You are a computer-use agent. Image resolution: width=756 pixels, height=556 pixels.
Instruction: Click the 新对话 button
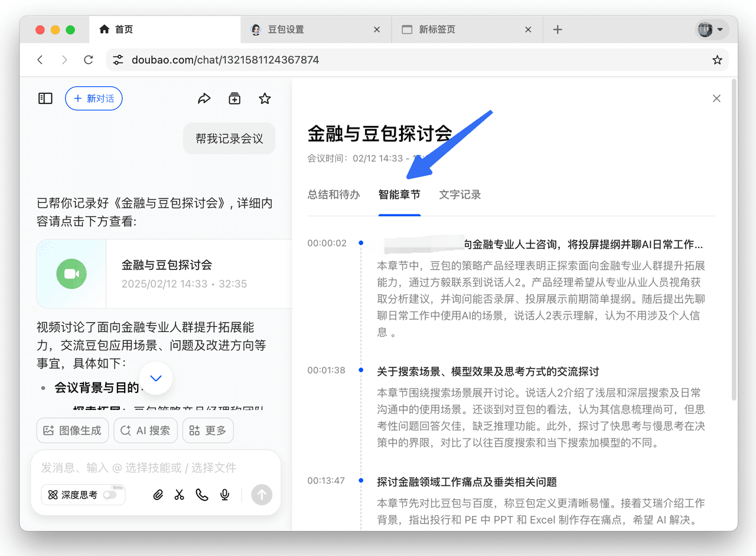(x=94, y=99)
